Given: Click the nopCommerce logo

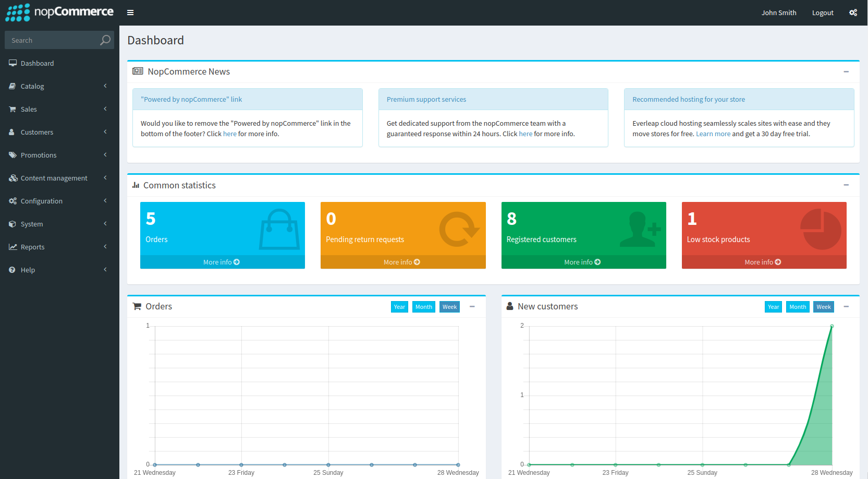Looking at the screenshot, I should [x=59, y=13].
